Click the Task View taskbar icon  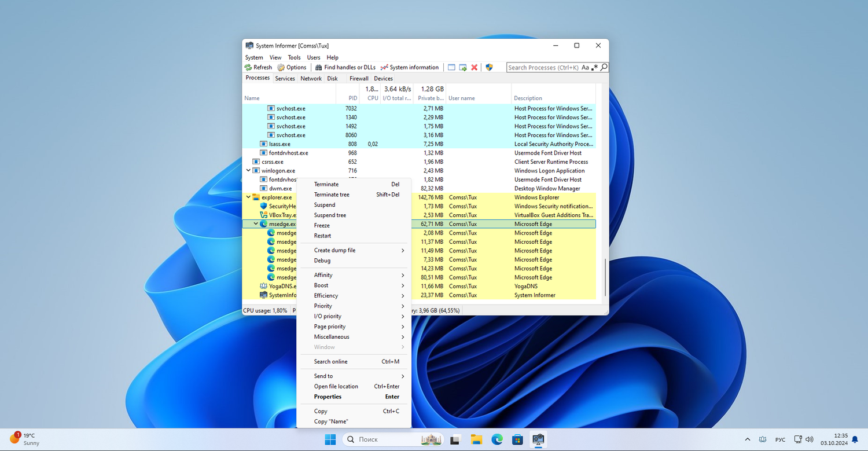455,439
